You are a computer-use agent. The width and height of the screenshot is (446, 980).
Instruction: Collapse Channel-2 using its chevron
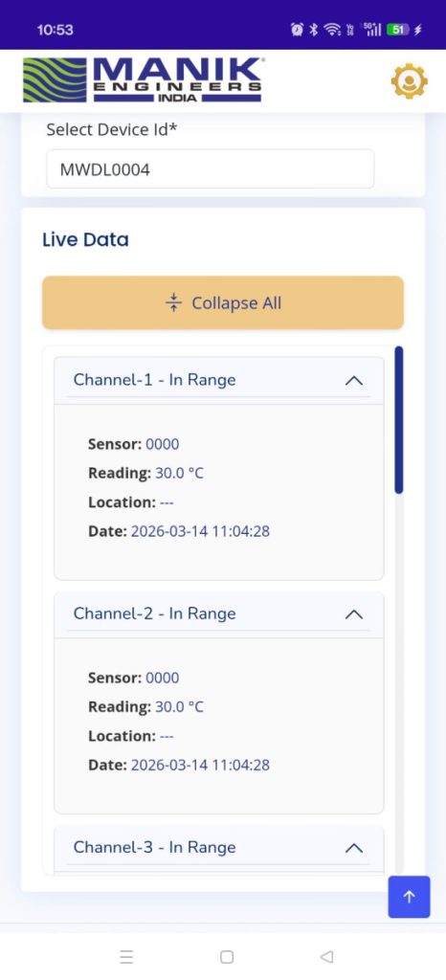353,613
